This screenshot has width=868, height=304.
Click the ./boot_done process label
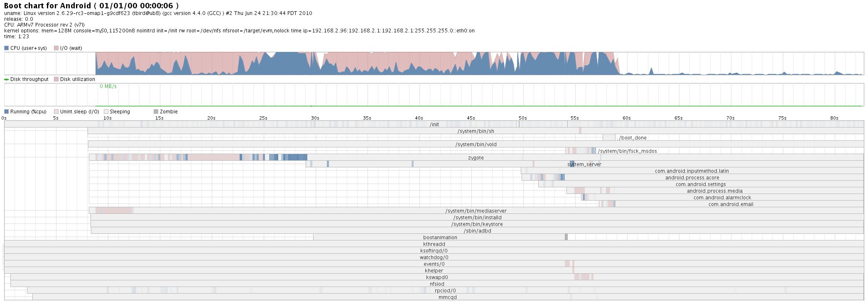632,138
